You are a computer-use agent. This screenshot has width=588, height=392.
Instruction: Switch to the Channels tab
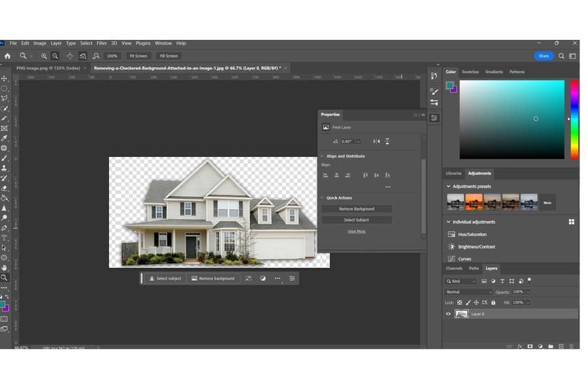[x=454, y=269]
